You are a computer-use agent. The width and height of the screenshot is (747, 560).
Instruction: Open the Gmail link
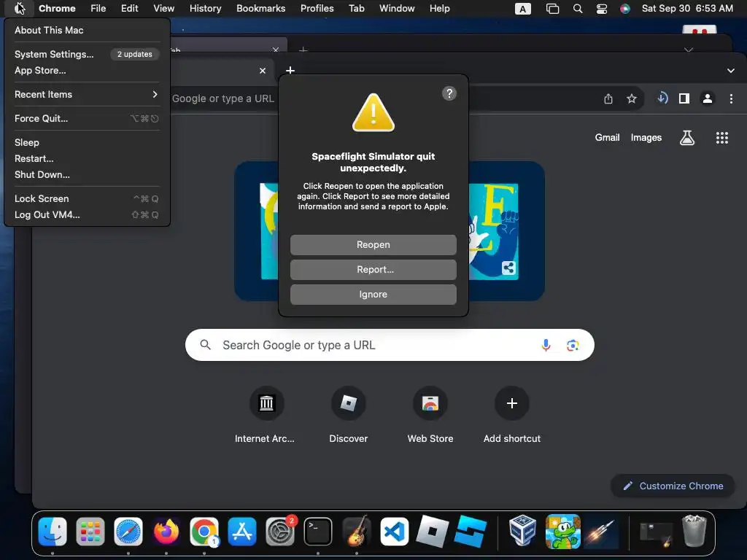coord(607,138)
